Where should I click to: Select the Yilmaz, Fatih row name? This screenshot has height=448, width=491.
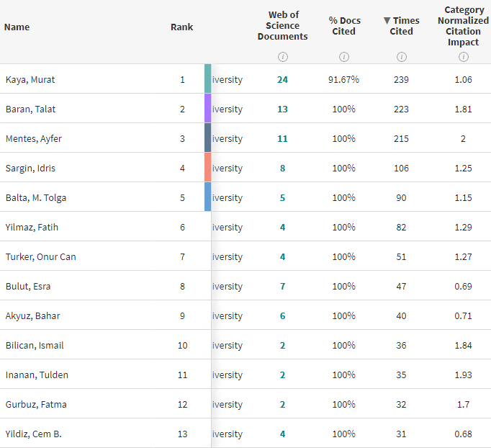pyautogui.click(x=32, y=227)
